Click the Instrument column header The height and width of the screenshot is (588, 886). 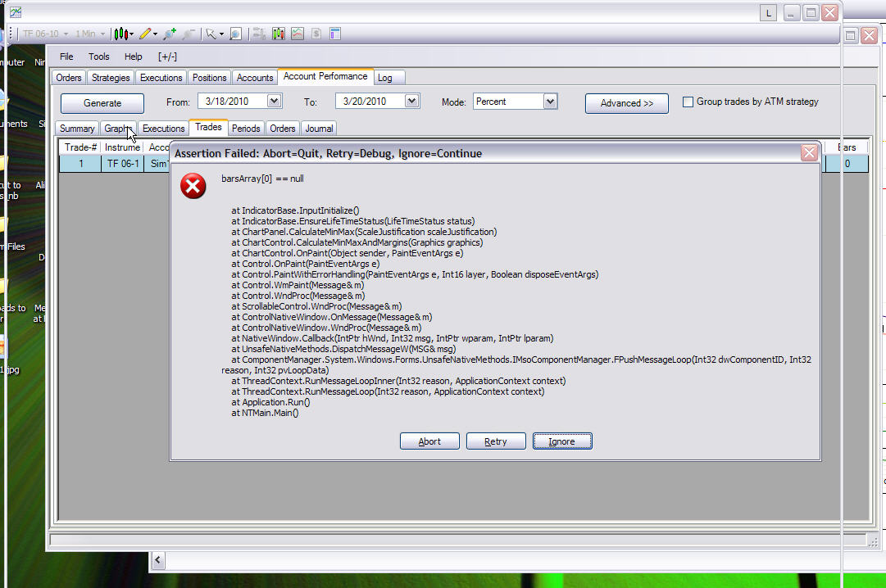[x=122, y=147]
